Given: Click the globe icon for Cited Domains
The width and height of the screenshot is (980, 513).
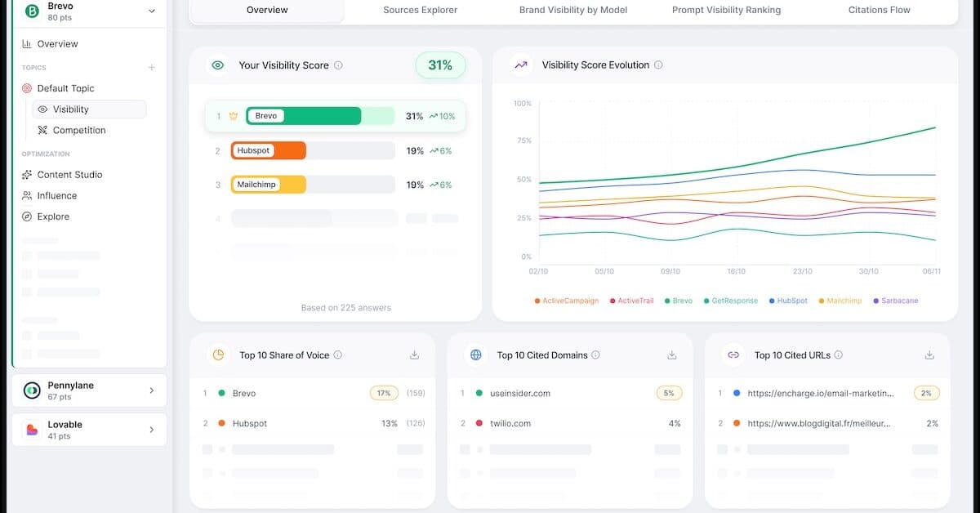Looking at the screenshot, I should 476,355.
